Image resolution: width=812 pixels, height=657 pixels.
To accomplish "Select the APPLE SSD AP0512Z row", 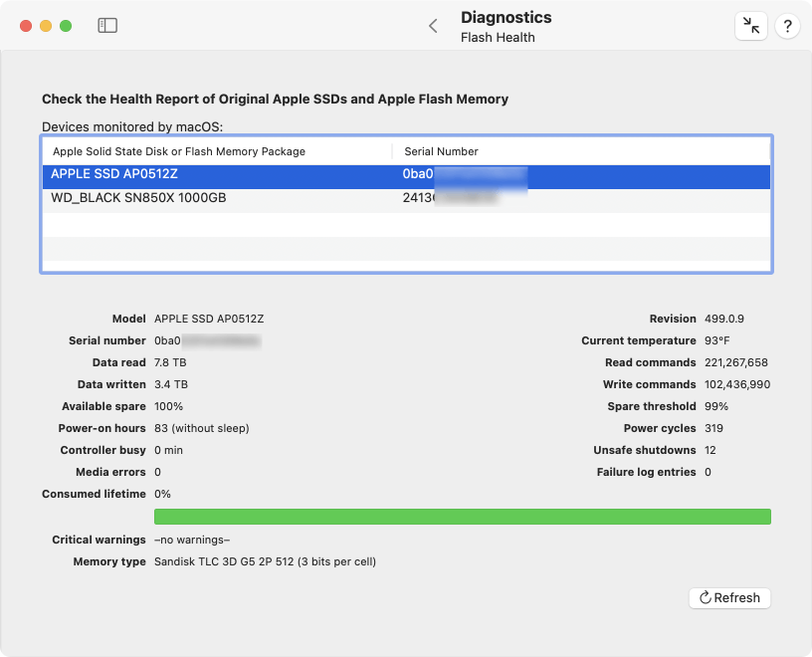I will (x=406, y=176).
